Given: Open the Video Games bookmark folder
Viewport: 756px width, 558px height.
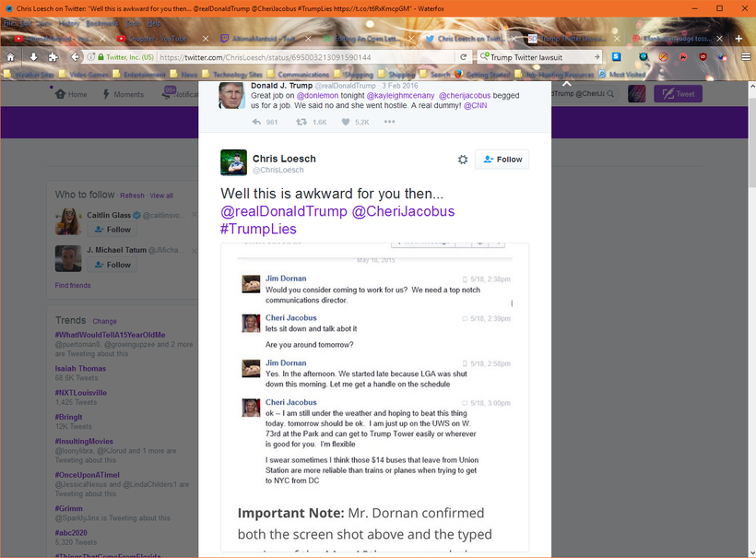Looking at the screenshot, I should tap(84, 75).
